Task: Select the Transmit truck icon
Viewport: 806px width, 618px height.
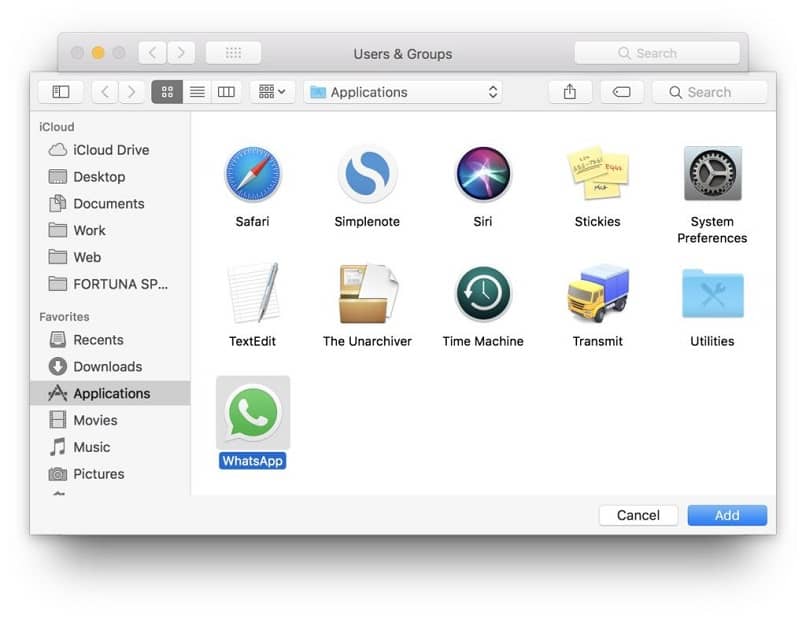Action: tap(598, 293)
